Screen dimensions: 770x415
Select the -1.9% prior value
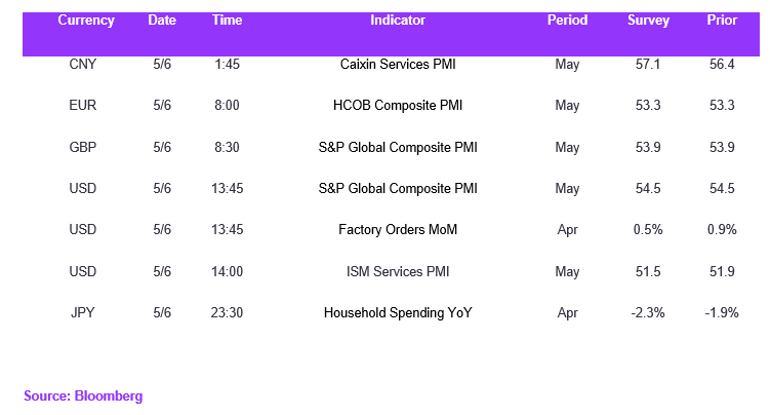click(721, 313)
